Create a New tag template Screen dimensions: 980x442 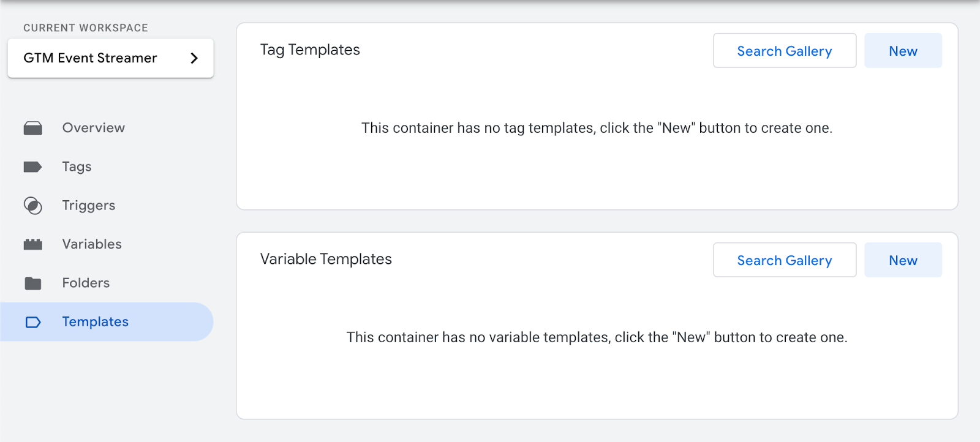tap(903, 51)
